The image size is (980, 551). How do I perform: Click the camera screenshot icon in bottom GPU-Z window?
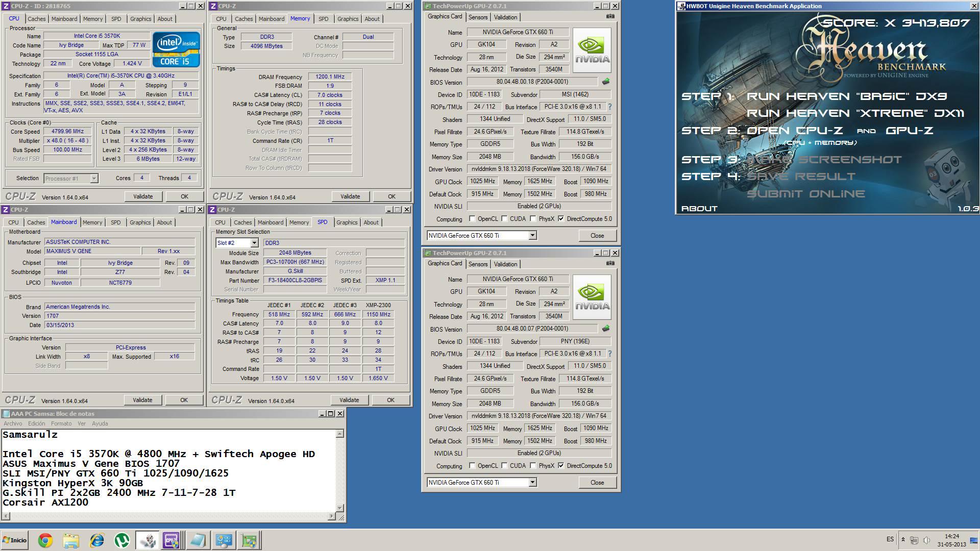click(x=610, y=263)
